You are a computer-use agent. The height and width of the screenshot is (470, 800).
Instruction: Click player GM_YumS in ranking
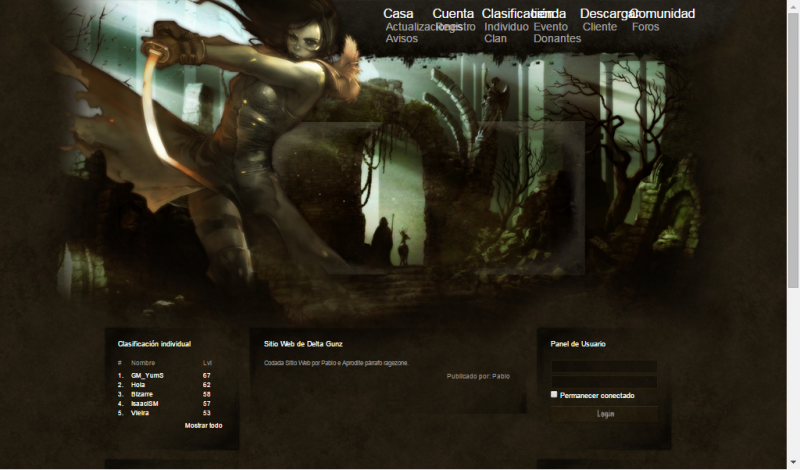147,376
